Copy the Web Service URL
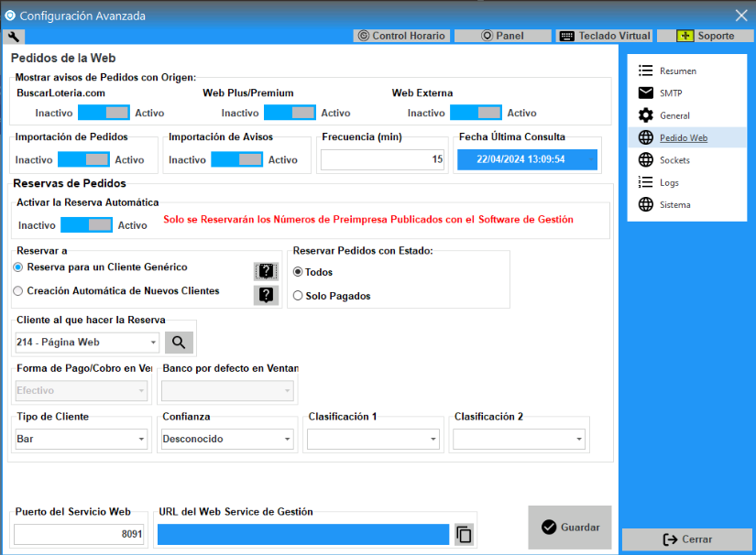 click(464, 535)
